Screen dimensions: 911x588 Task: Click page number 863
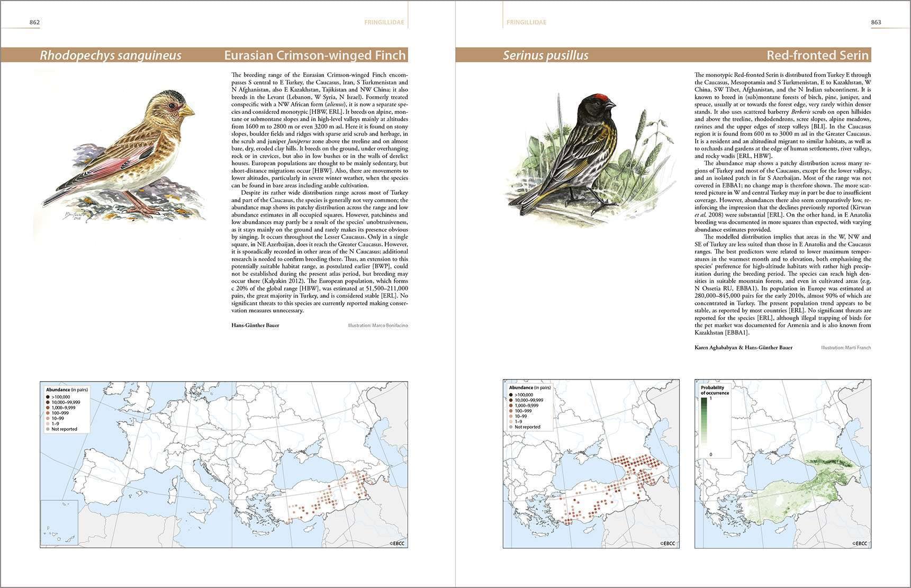pos(876,22)
